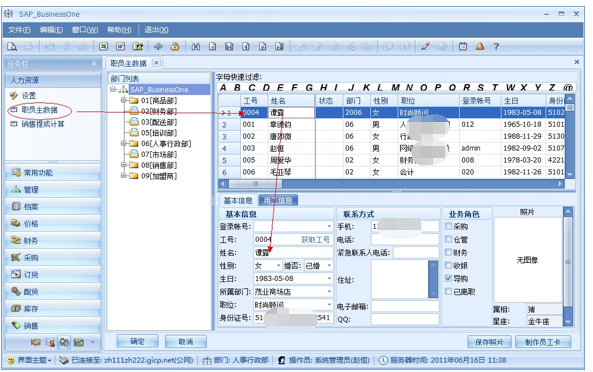593x372 pixels.
Task: Open the 登录帐号 dropdown
Action: pyautogui.click(x=329, y=226)
